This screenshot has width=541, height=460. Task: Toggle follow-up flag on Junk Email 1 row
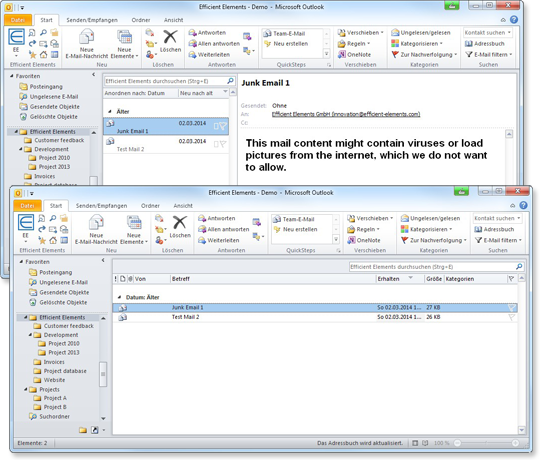512,307
